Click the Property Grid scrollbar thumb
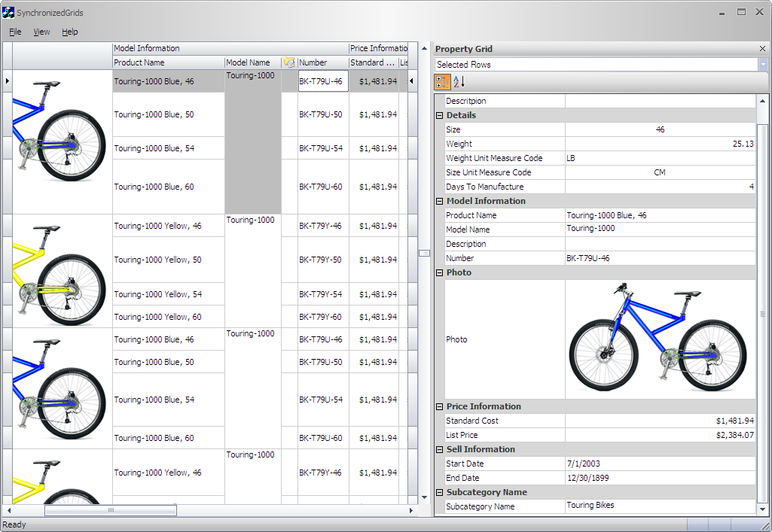Image resolution: width=772 pixels, height=532 pixels. [763, 314]
